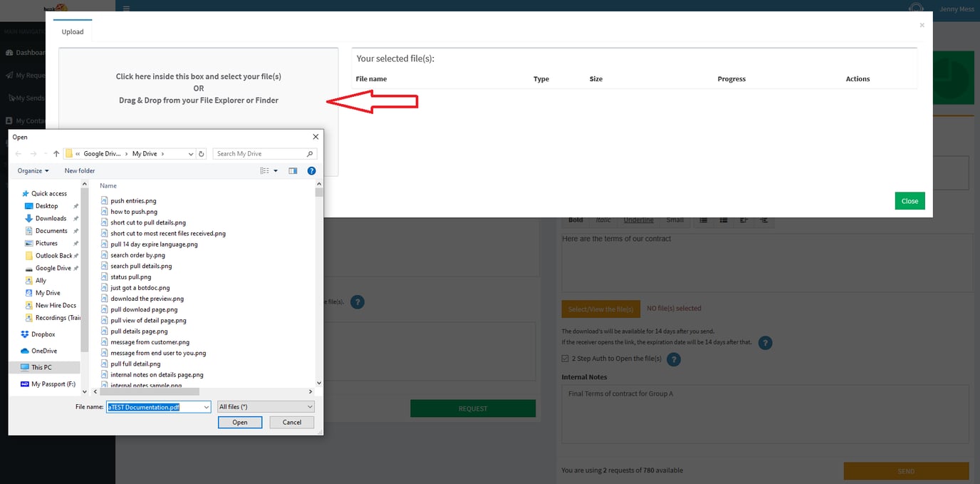
Task: Click help icon next to 2 Step Auth
Action: pos(673,359)
